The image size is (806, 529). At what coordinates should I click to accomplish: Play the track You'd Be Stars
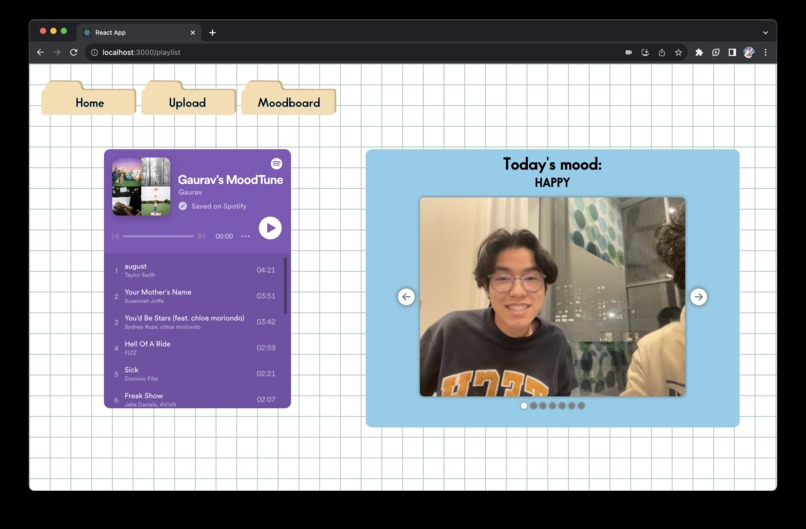(195, 322)
